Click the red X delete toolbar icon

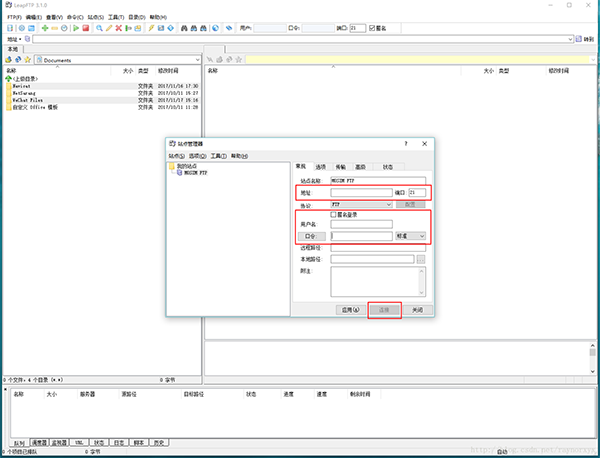click(x=119, y=28)
